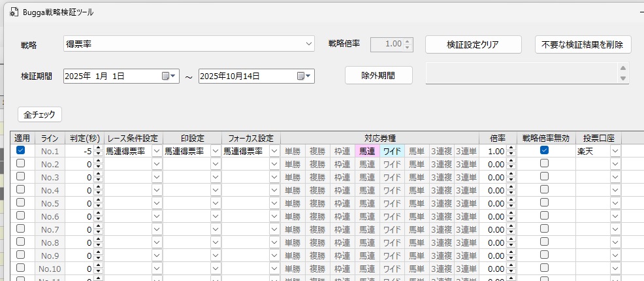Toggle 馬連 bet type in No.1 row
This screenshot has height=281, width=644.
(x=368, y=151)
